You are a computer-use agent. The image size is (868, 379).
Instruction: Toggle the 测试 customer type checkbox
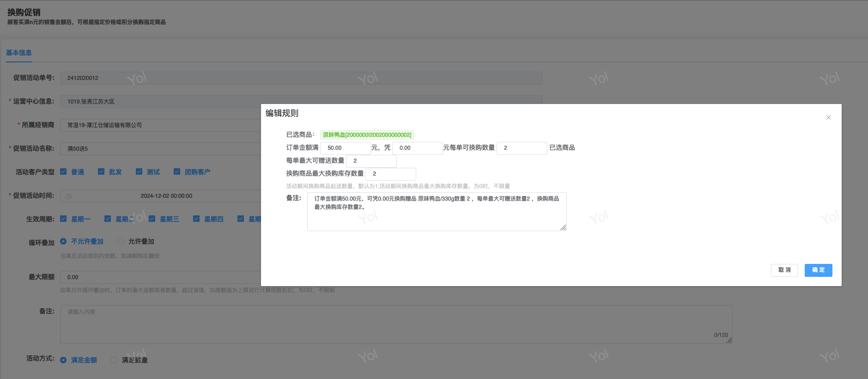139,171
